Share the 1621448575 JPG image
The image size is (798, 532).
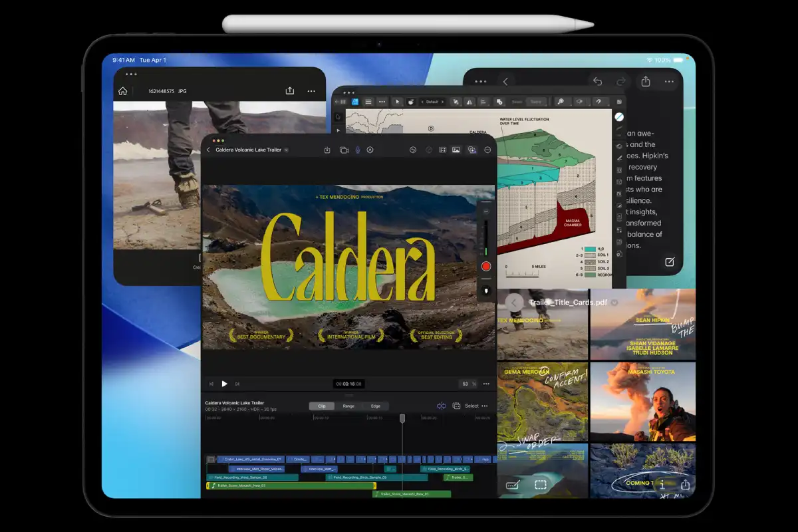(x=289, y=91)
